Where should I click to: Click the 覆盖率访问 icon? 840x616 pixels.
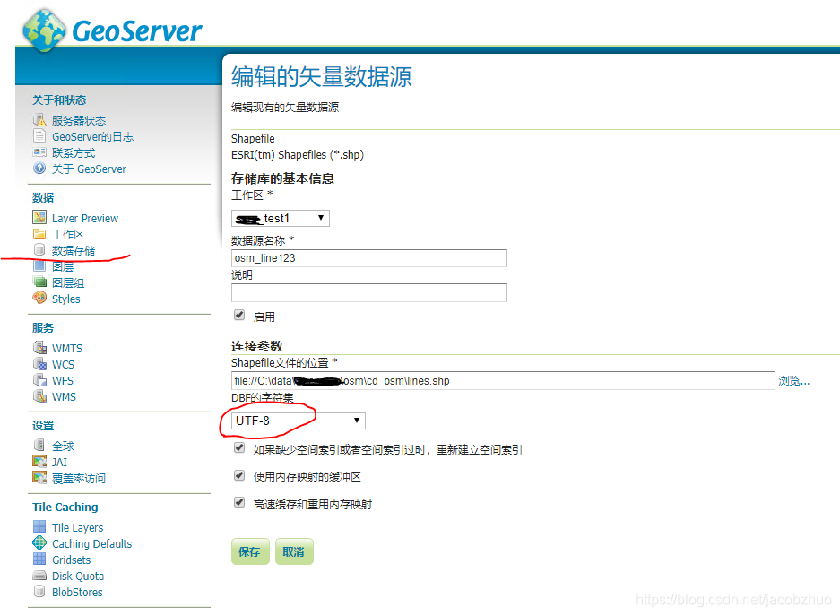[x=39, y=478]
